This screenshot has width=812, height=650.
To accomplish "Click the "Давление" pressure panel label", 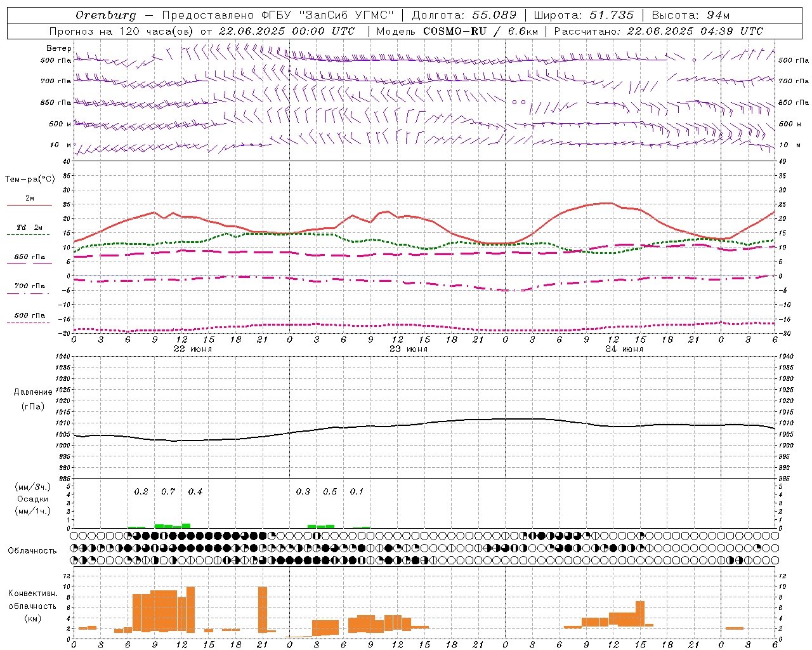I will pyautogui.click(x=33, y=392).
